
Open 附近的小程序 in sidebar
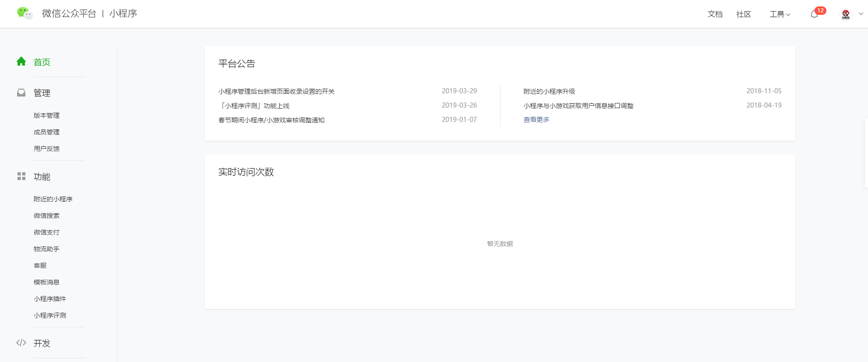click(53, 199)
